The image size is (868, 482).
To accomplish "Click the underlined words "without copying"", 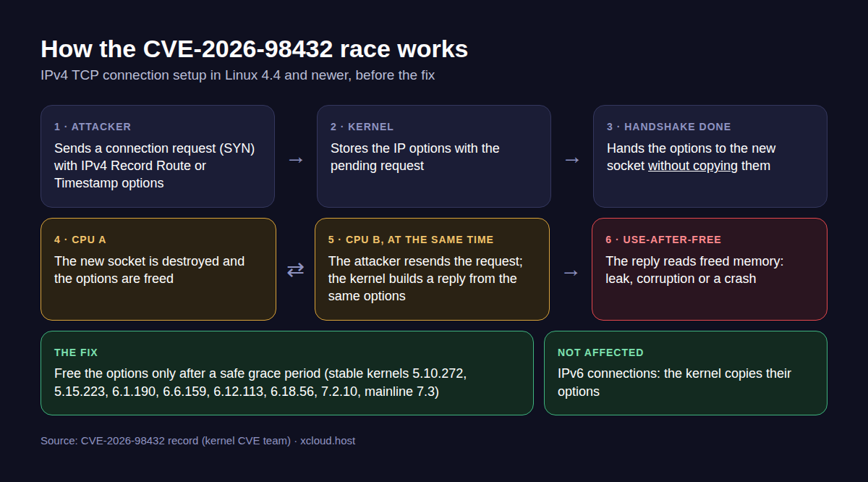I will (x=693, y=166).
